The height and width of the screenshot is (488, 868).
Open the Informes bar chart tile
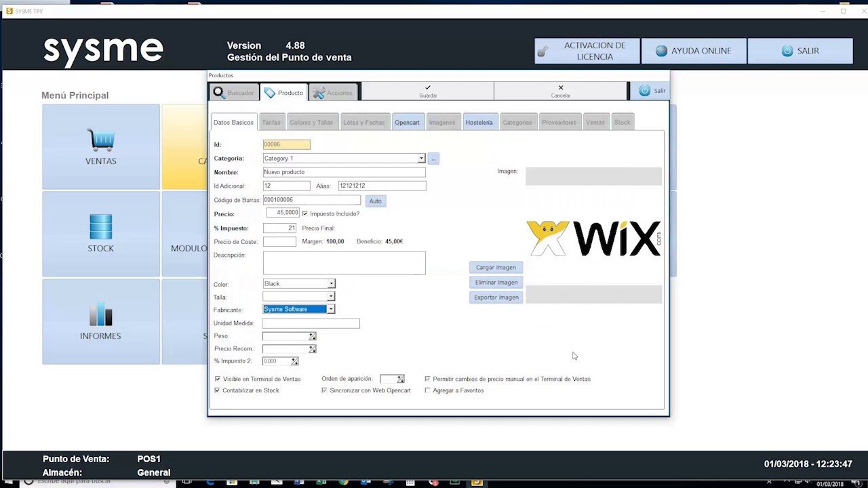point(101,322)
